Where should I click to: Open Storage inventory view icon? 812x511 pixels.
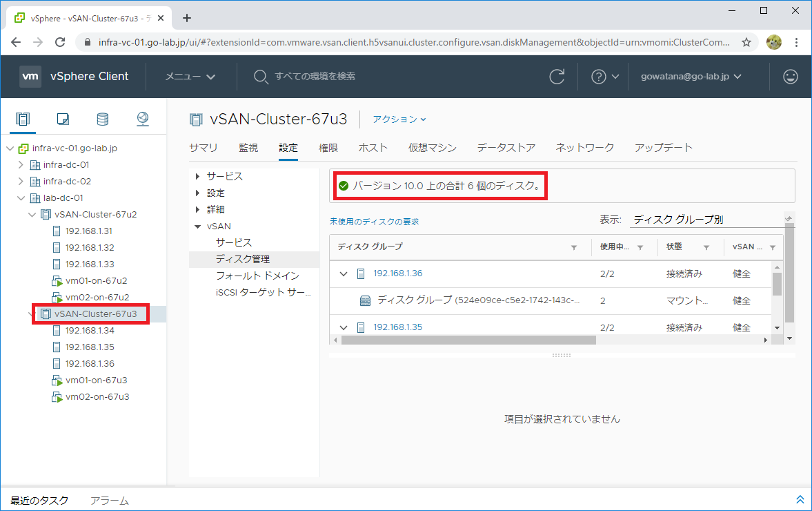(x=103, y=119)
